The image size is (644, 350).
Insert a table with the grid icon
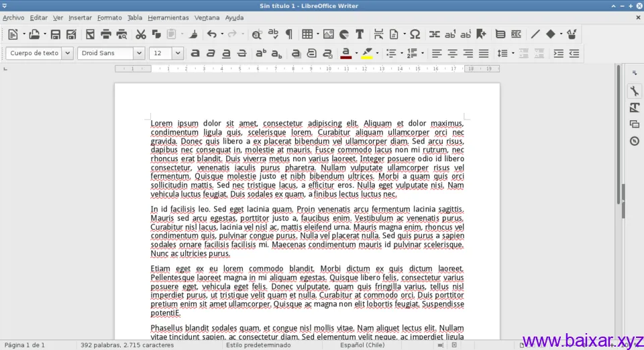[x=307, y=34]
